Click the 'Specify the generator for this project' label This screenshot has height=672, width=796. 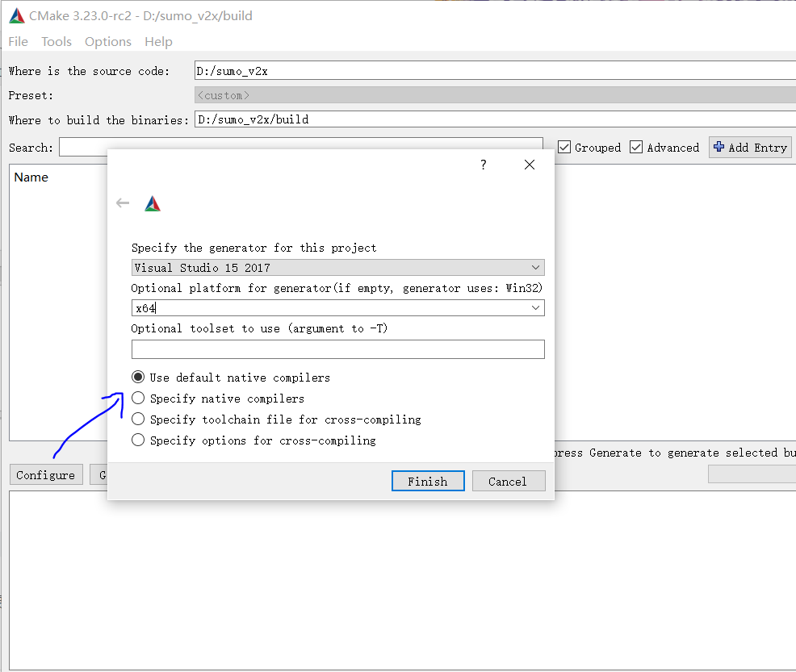tap(253, 248)
